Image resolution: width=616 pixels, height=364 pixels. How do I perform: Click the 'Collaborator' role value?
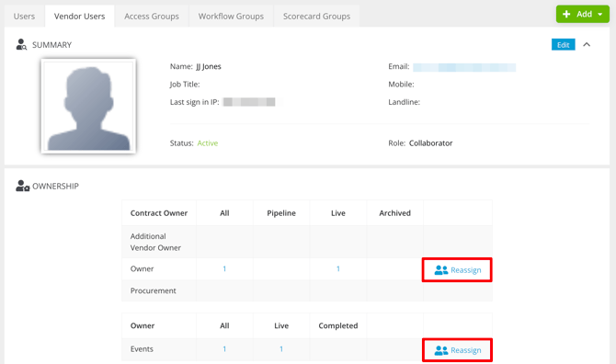pyautogui.click(x=430, y=143)
